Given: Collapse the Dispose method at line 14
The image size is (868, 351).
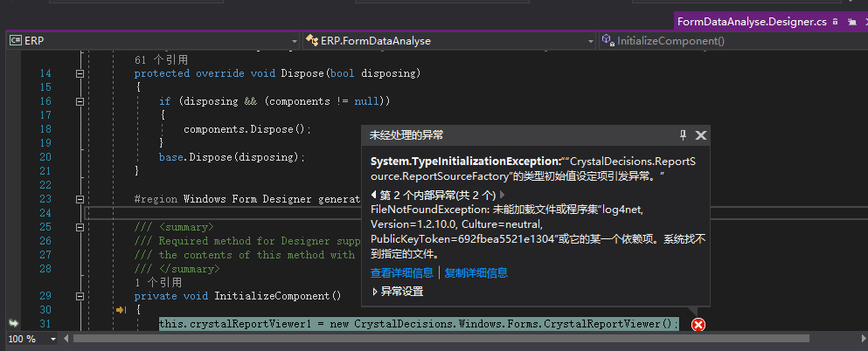Looking at the screenshot, I should coord(80,73).
